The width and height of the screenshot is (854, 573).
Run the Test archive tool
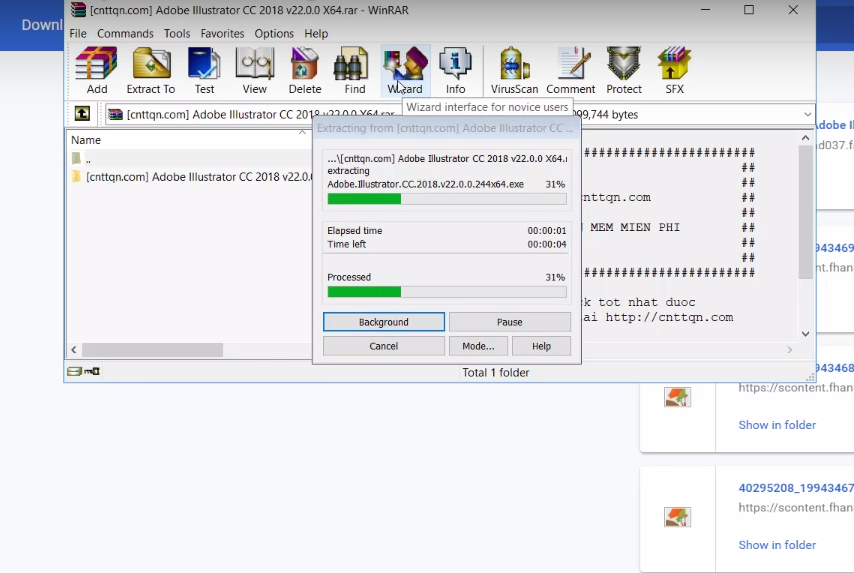(204, 71)
